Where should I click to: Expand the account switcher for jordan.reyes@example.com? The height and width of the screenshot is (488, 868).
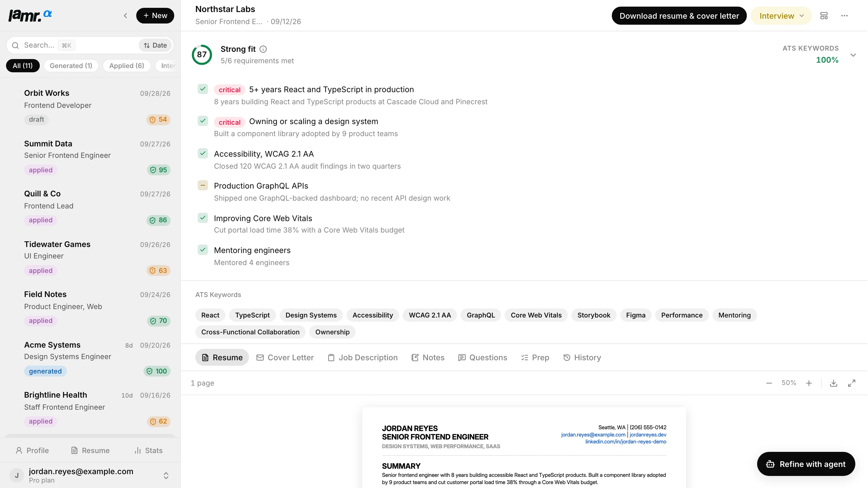[166, 475]
